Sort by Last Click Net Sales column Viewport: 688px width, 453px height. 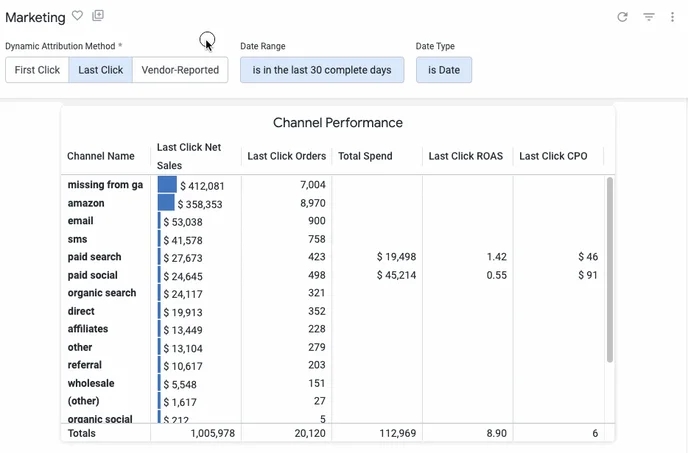[x=189, y=156]
